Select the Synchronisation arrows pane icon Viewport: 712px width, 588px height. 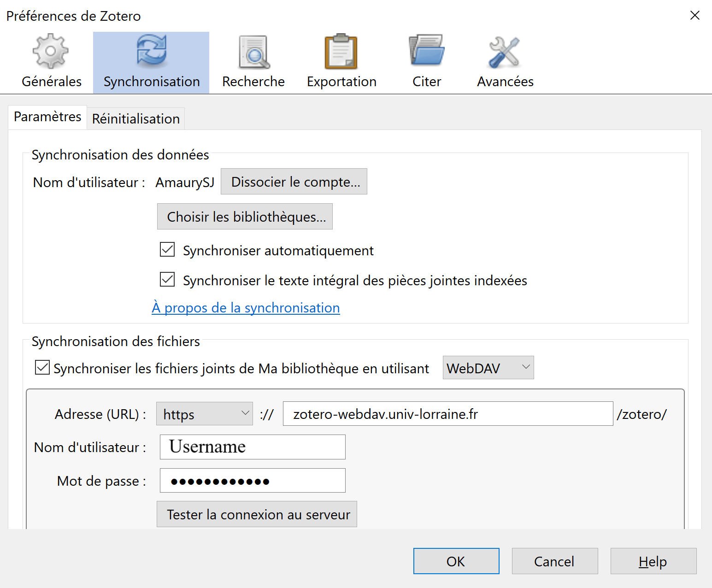point(151,62)
